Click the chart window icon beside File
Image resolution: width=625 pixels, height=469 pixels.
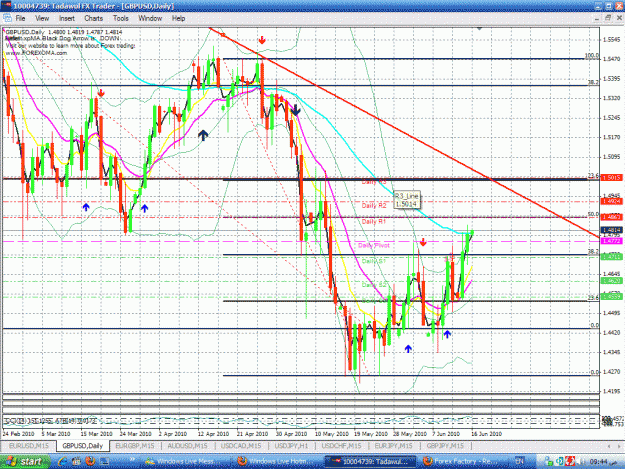[7, 18]
